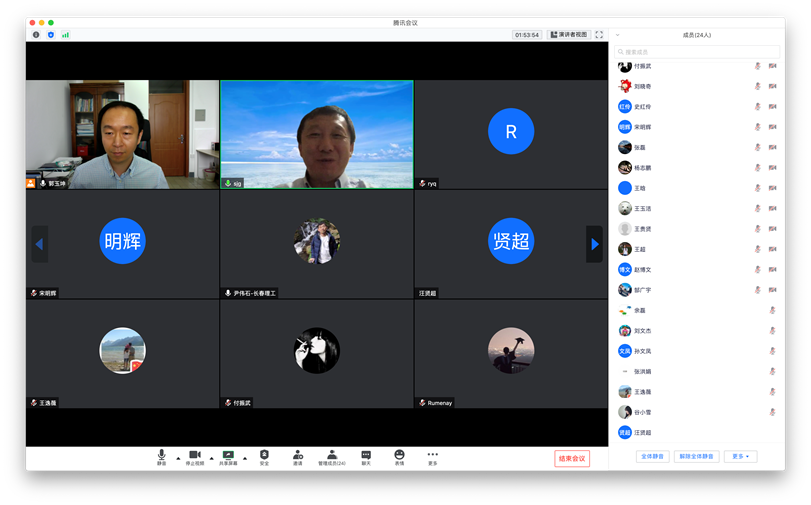
Task: Click the Mute All (全体静音) button
Action: [x=652, y=456]
